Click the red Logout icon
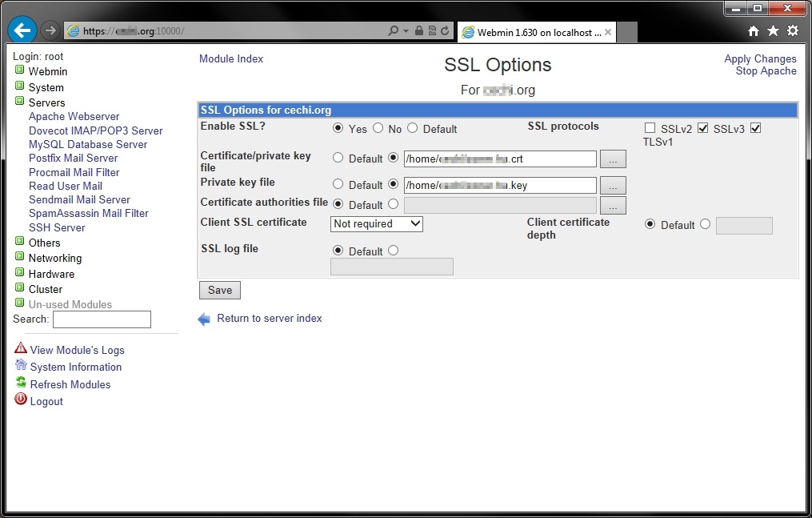Viewport: 812px width, 518px height. tap(21, 400)
